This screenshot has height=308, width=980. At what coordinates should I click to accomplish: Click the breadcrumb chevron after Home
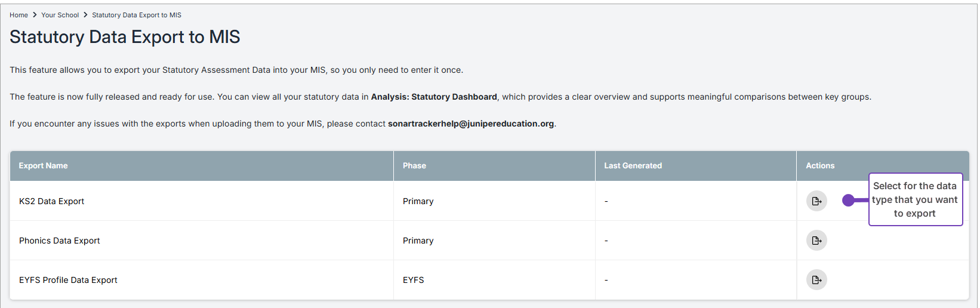click(35, 15)
